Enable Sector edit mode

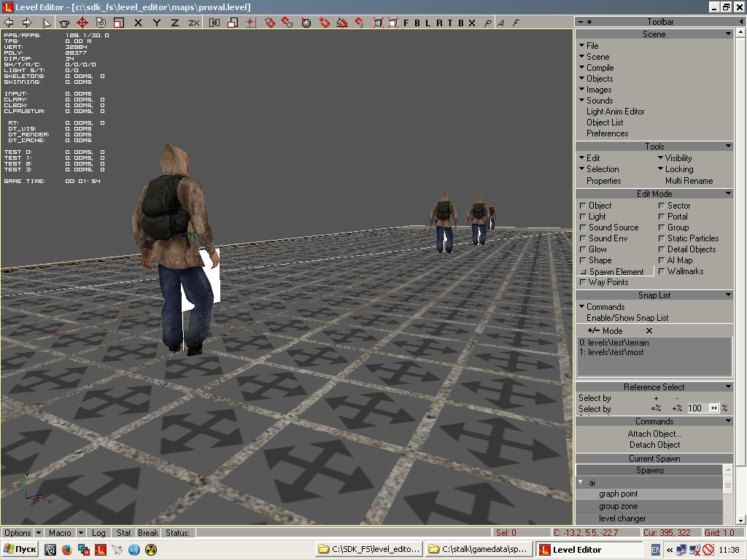click(x=675, y=206)
